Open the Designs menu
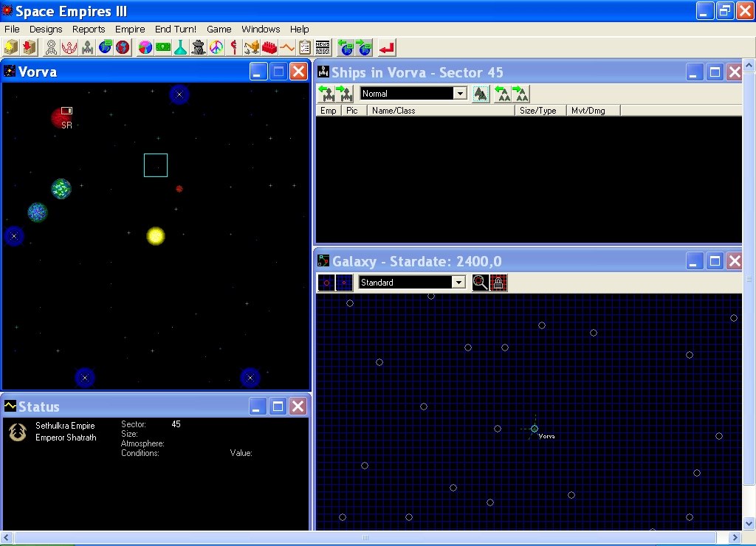The image size is (756, 546). point(46,29)
